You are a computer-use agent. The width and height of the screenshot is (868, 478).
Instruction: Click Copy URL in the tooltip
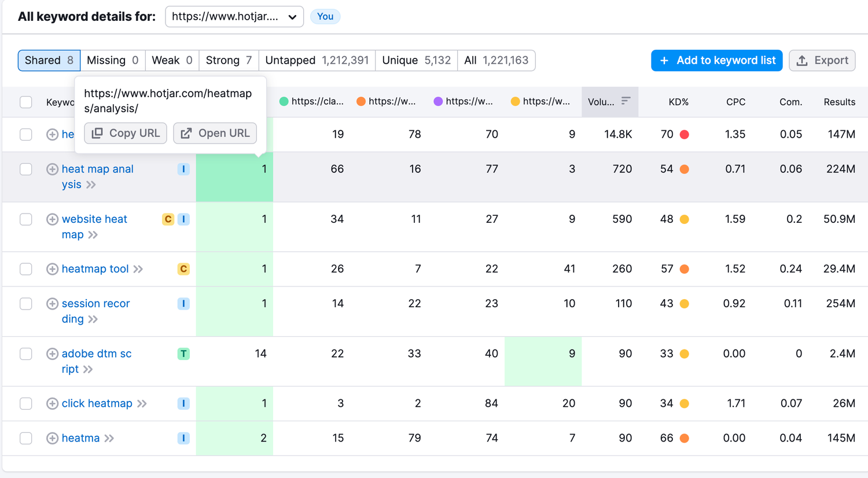[126, 133]
